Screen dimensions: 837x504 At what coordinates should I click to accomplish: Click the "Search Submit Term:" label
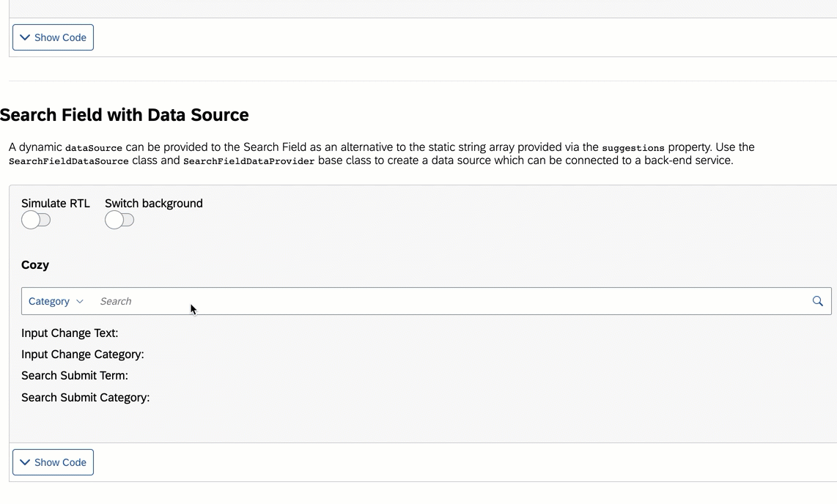(x=75, y=376)
